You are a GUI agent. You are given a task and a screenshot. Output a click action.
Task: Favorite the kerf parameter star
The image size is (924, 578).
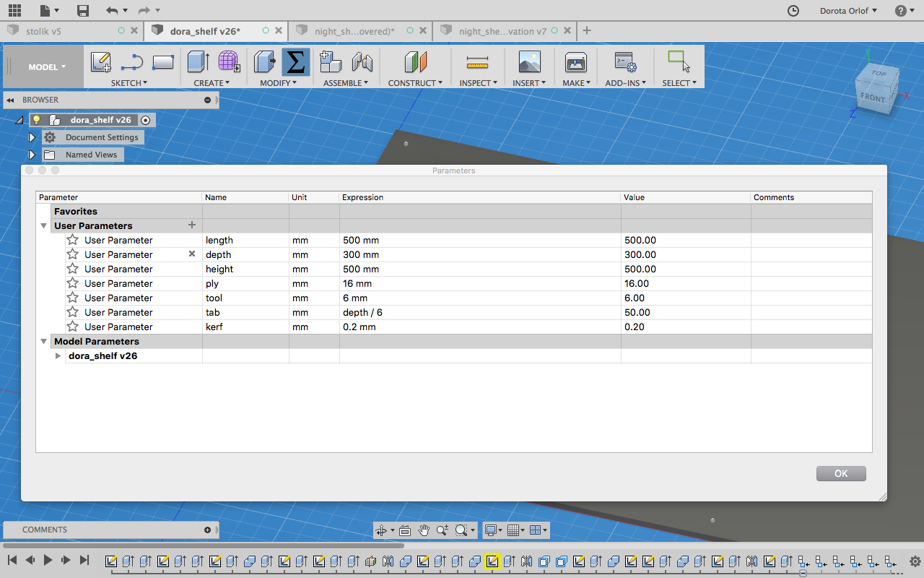(72, 327)
